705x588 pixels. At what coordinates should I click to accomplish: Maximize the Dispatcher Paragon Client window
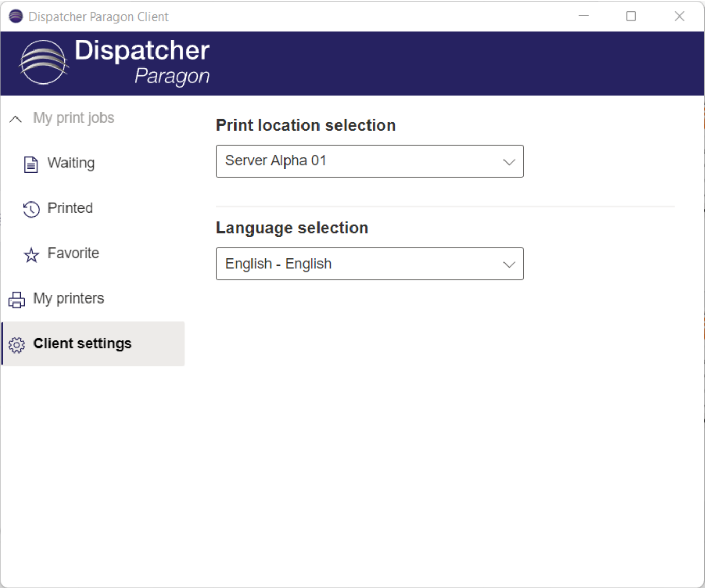tap(631, 16)
